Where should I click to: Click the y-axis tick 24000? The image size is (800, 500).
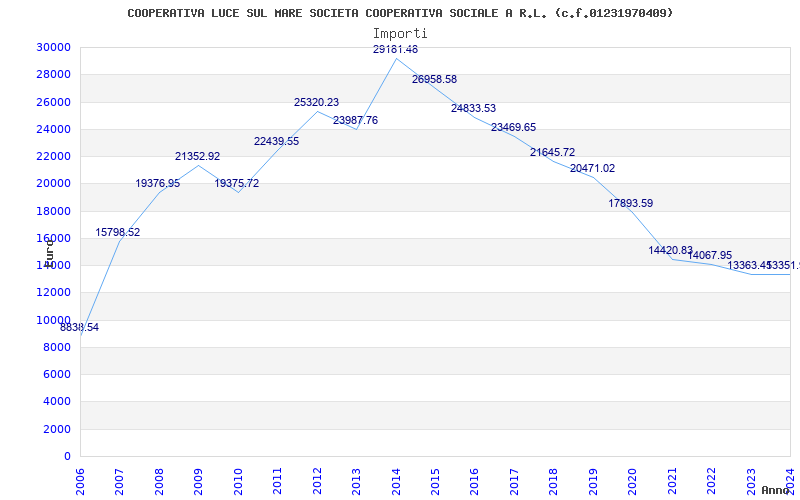53,129
